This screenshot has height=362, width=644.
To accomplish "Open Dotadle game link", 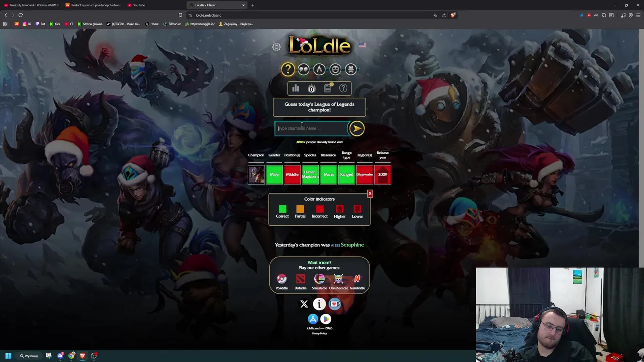I will click(x=300, y=281).
